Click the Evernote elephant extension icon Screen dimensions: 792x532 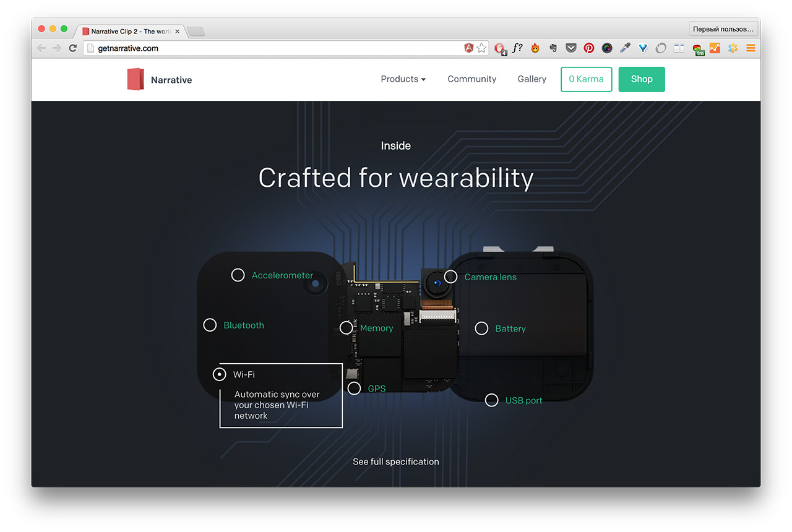pyautogui.click(x=553, y=48)
